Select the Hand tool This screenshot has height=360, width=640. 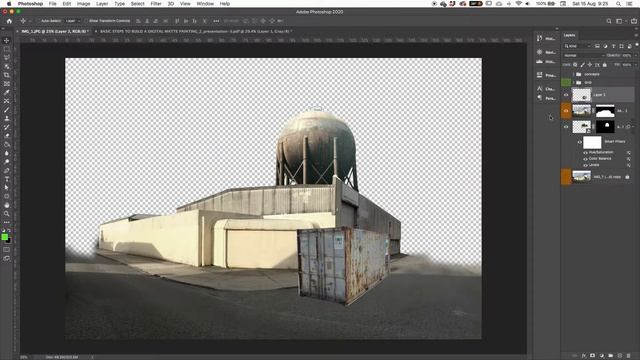click(x=7, y=205)
